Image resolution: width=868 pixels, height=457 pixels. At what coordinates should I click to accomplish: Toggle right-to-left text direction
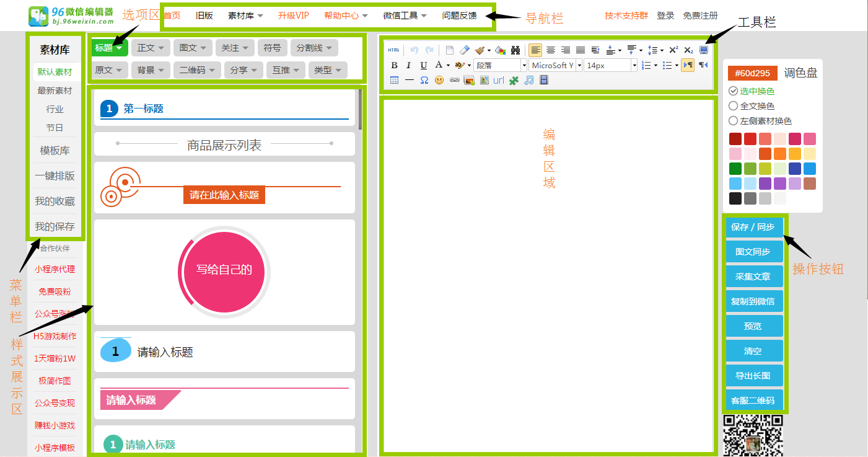(x=703, y=65)
